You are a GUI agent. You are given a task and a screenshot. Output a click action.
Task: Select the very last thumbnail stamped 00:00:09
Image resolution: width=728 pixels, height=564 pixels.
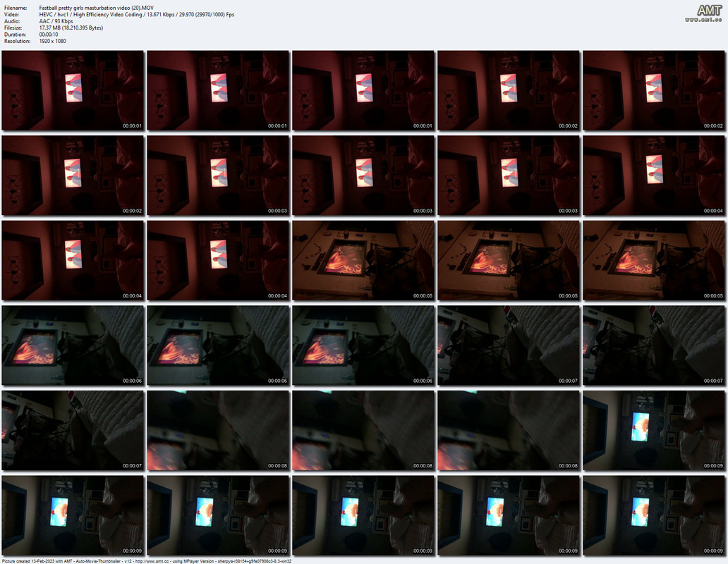(654, 515)
